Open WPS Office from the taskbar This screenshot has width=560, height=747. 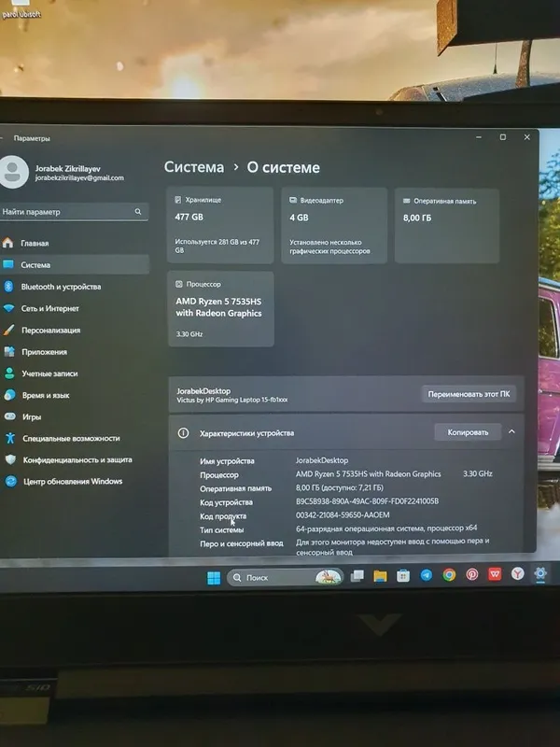495,574
